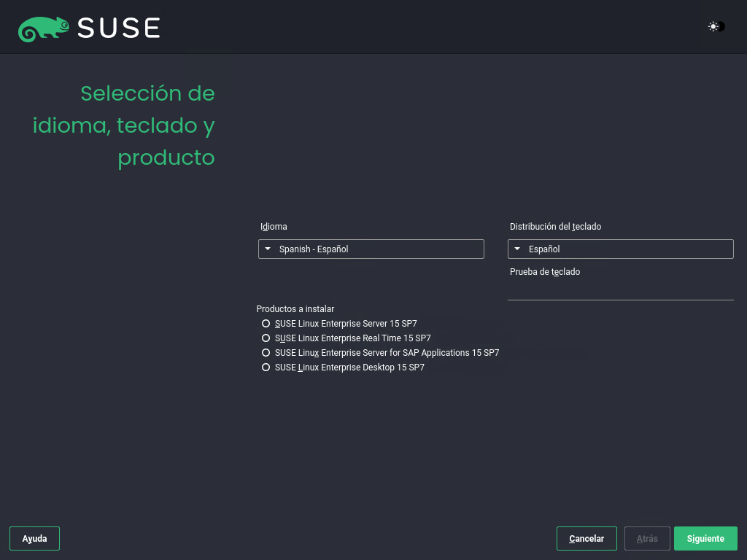The width and height of the screenshot is (747, 560).
Task: Toggle the light/dark theme switch
Action: (x=716, y=27)
